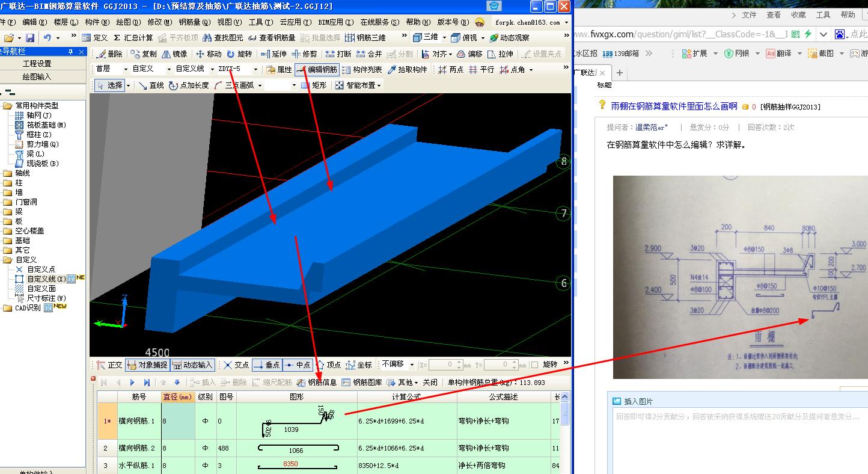Run 汇总计算 summary calculation

[x=133, y=37]
